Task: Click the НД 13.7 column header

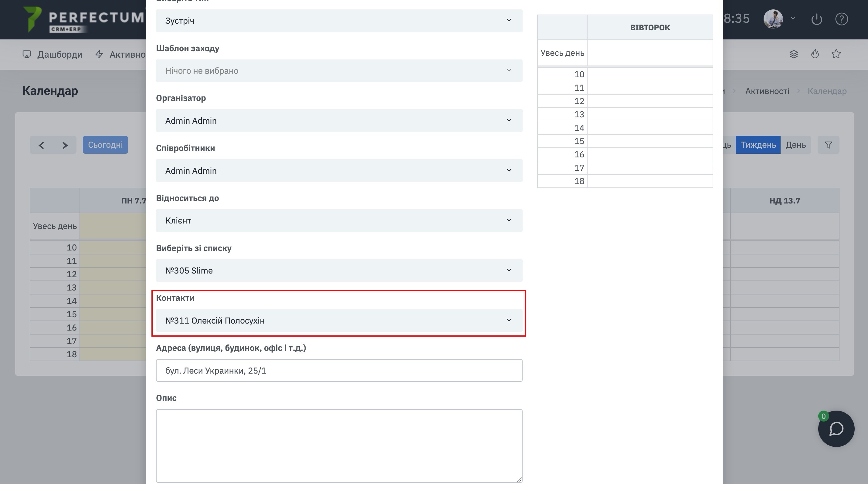Action: coord(785,201)
